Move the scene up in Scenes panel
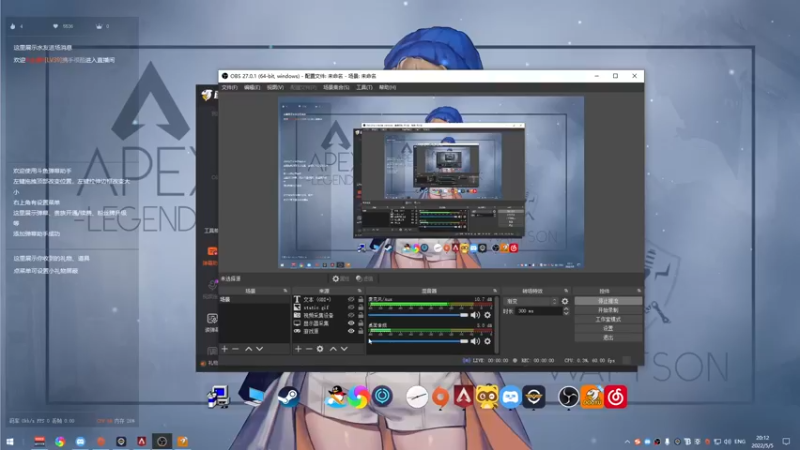This screenshot has width=800, height=450. [x=248, y=349]
